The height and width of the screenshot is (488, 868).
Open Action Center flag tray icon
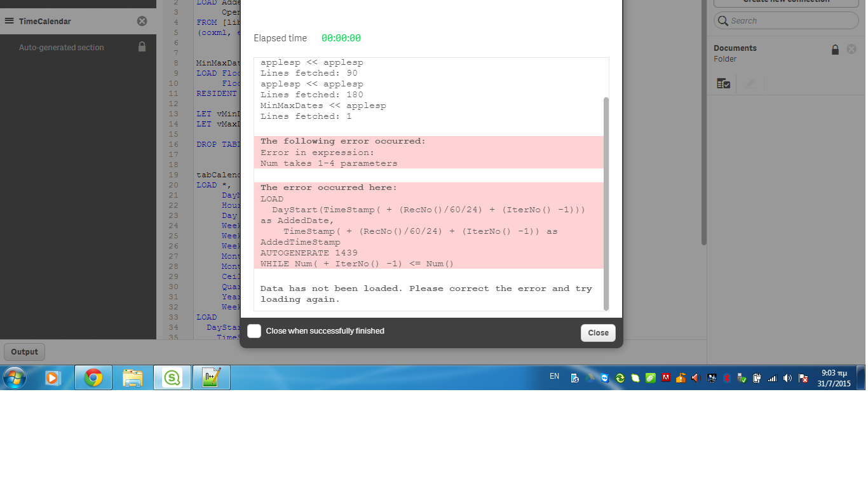pos(803,377)
